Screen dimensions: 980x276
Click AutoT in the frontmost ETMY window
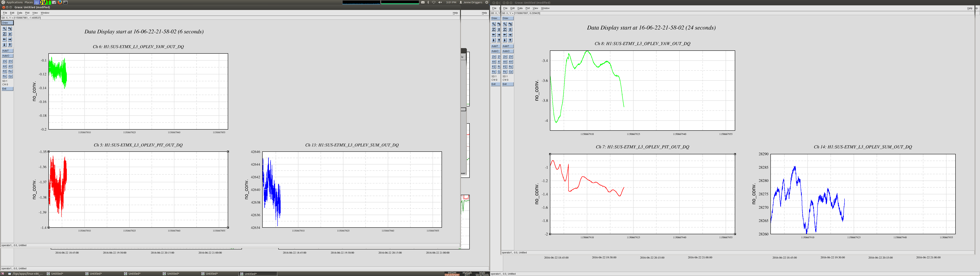point(507,46)
